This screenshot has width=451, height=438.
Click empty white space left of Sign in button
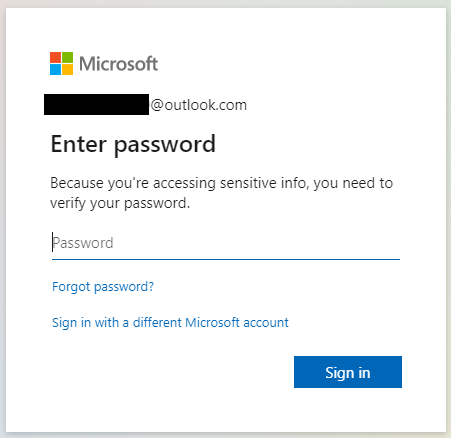(x=167, y=372)
